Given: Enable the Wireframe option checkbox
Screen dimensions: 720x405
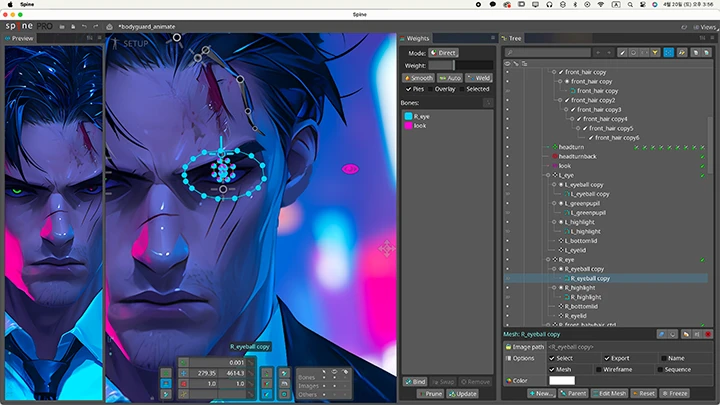Looking at the screenshot, I should pyautogui.click(x=599, y=370).
